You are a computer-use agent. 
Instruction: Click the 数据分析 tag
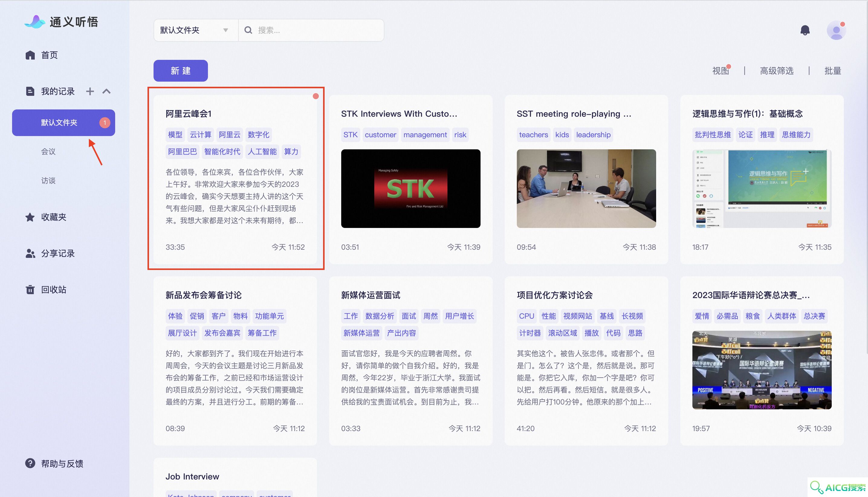[x=379, y=316]
